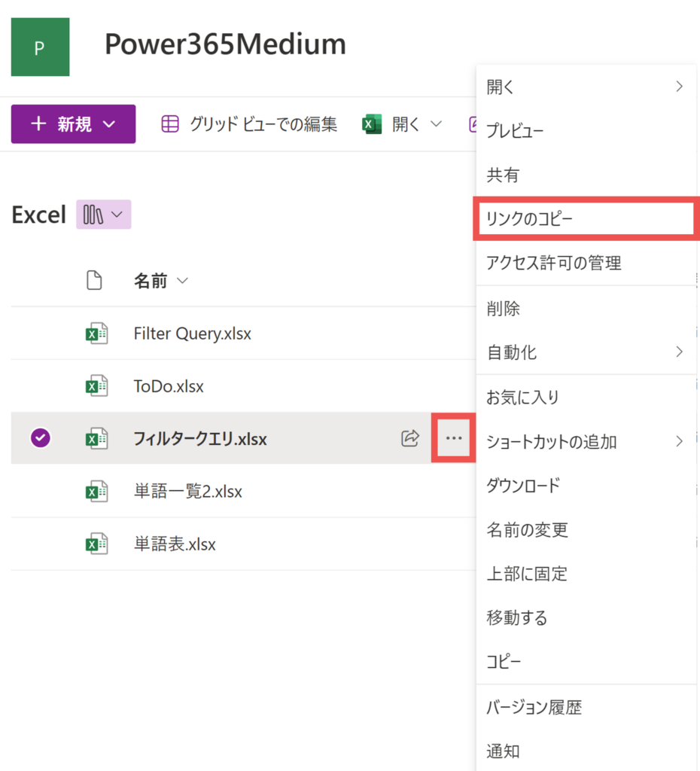Click the share icon on フィルタークエリ.xlsx row

click(409, 438)
